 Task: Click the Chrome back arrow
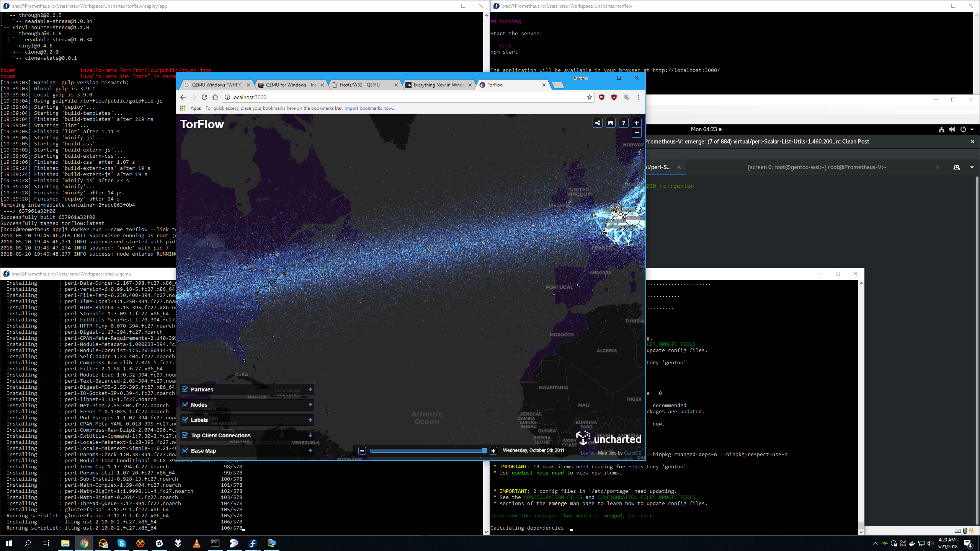pos(183,97)
